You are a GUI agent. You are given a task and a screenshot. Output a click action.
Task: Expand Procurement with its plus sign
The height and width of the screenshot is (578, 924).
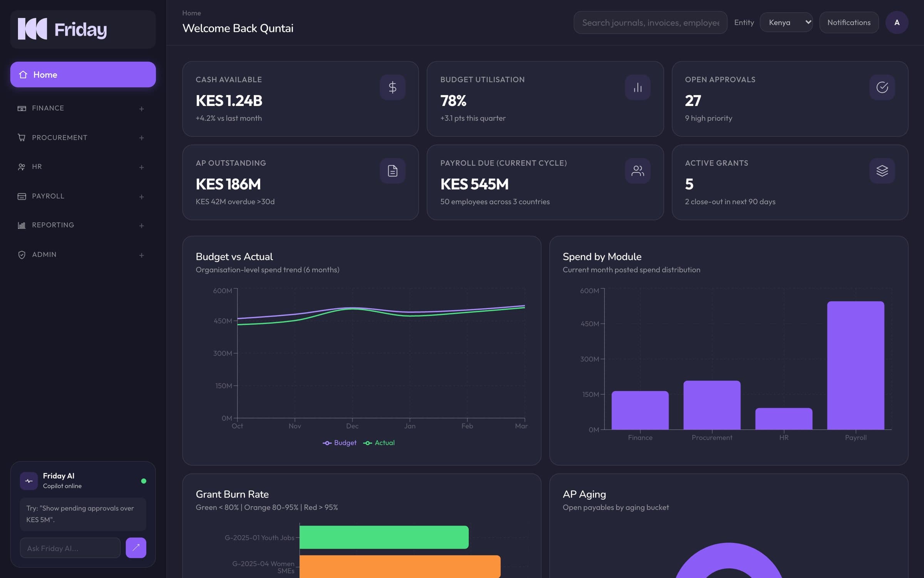[141, 138]
